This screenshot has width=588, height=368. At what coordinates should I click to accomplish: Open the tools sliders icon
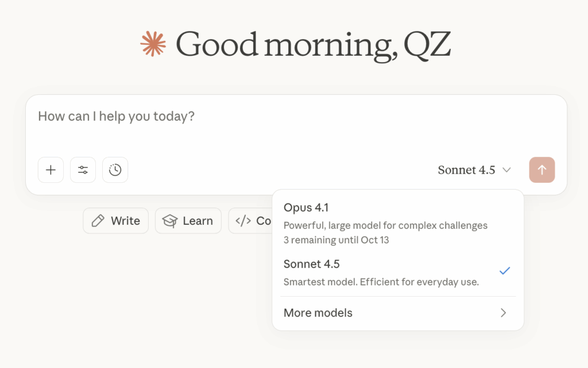pos(83,170)
